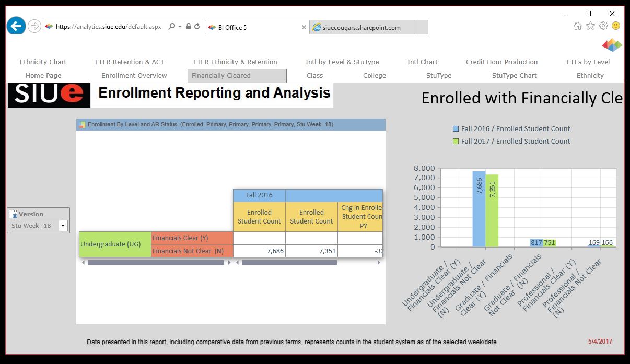Image resolution: width=630 pixels, height=364 pixels.
Task: Open browser Tools gear icon
Action: pyautogui.click(x=603, y=26)
